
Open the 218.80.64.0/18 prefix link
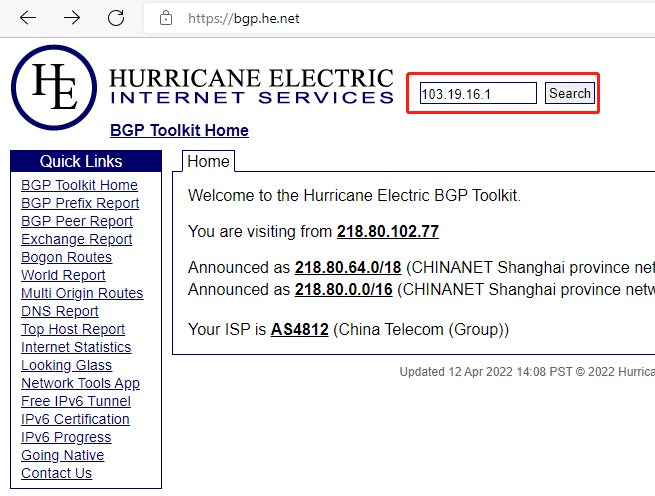tap(348, 267)
